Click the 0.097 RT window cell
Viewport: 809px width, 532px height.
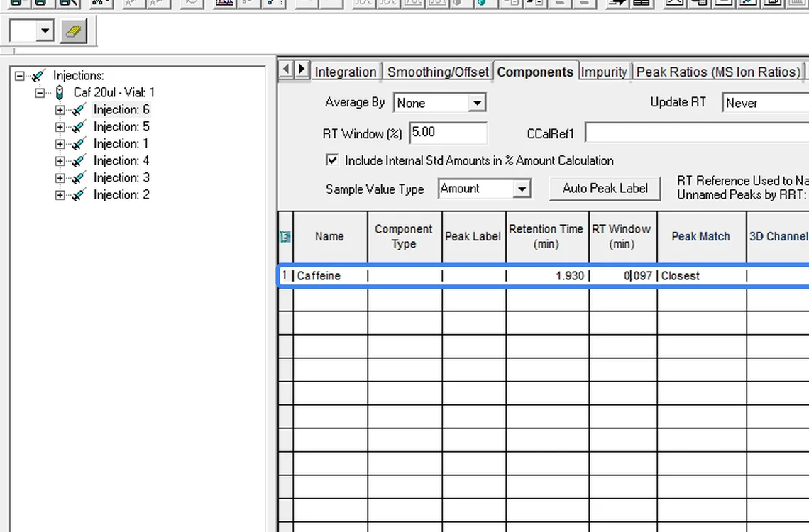pyautogui.click(x=622, y=276)
